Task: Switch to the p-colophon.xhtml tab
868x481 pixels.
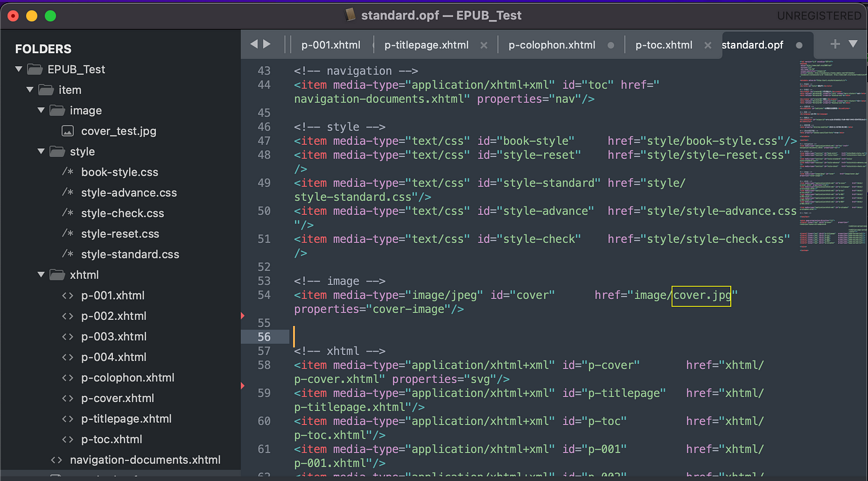Action: point(552,45)
